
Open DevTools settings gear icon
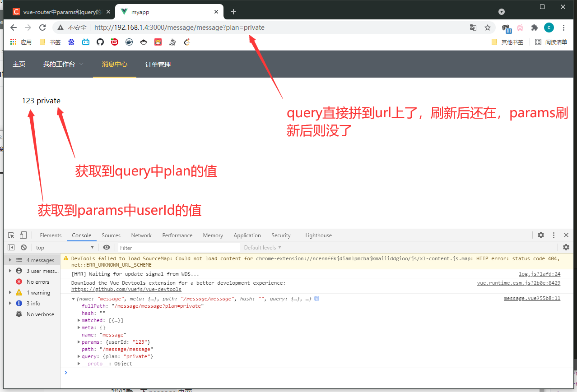540,235
